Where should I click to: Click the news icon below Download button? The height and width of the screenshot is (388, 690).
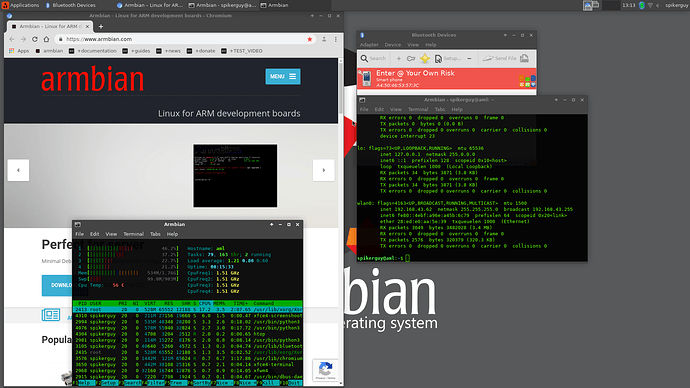pos(51,315)
